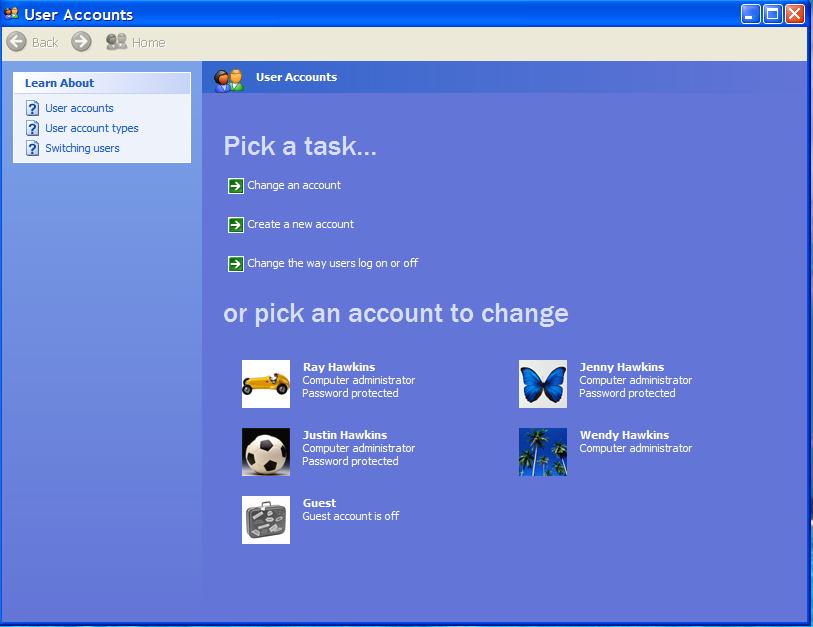Click the Guest account suitcase picture
Image resolution: width=813 pixels, height=627 pixels.
click(266, 520)
